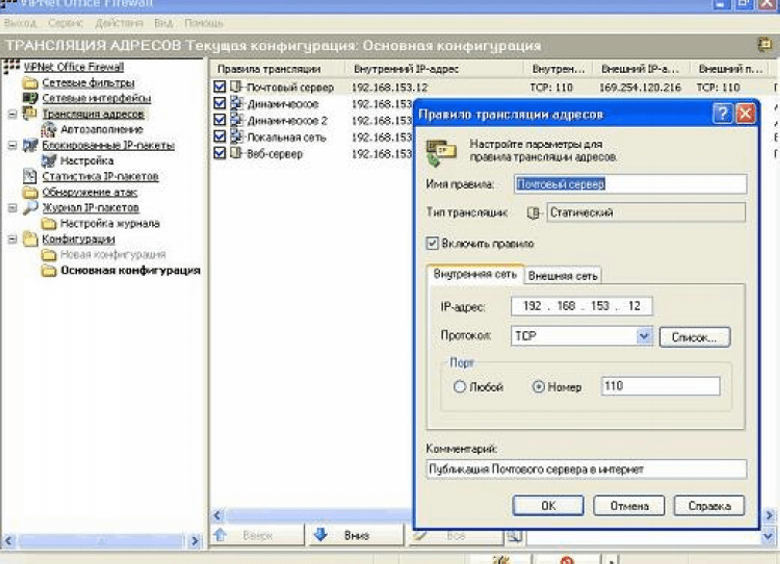Toggle the Веб-сервер rule checkbox
This screenshot has height=564, width=780.
(219, 153)
